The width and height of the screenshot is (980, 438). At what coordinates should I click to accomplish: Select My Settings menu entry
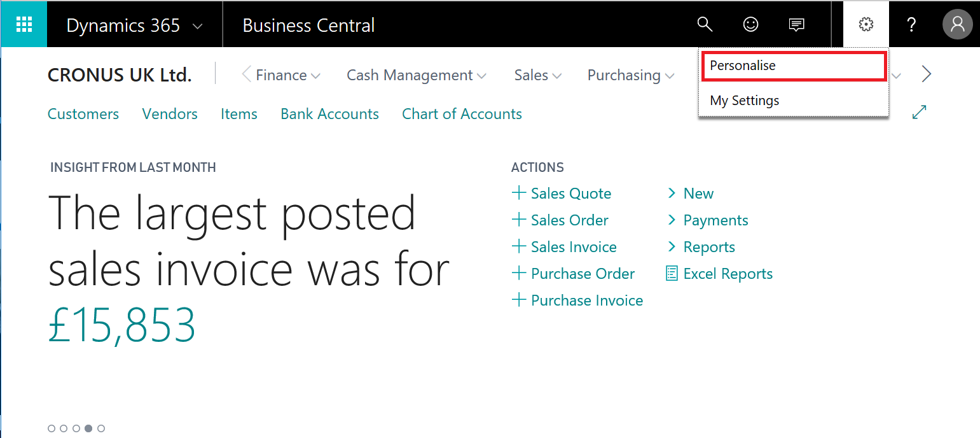[x=744, y=101]
